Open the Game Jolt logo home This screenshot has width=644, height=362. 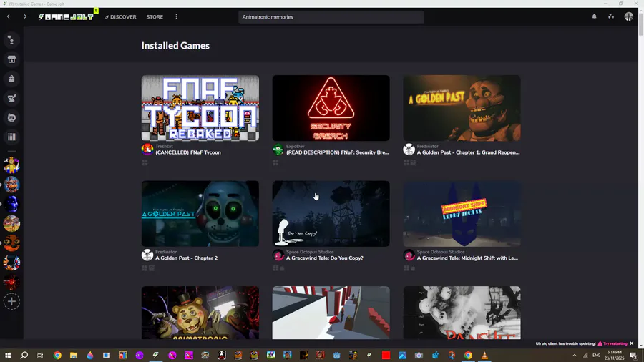tap(66, 17)
